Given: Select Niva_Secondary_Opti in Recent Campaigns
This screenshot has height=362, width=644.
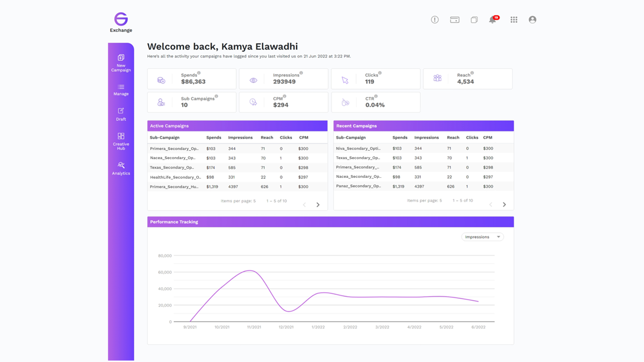Looking at the screenshot, I should click(x=358, y=148).
